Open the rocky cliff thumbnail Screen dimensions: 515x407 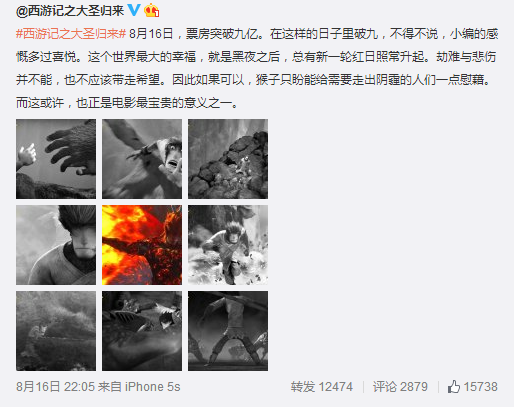coord(228,159)
